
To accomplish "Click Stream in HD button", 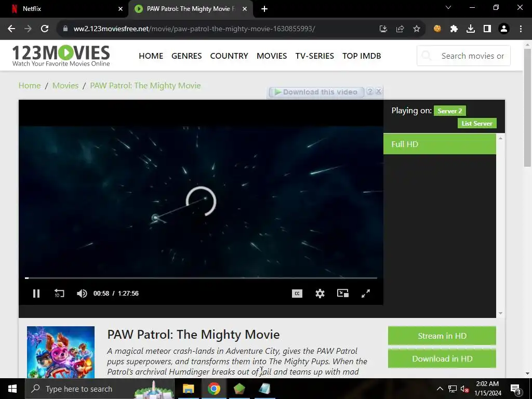I will pyautogui.click(x=442, y=336).
